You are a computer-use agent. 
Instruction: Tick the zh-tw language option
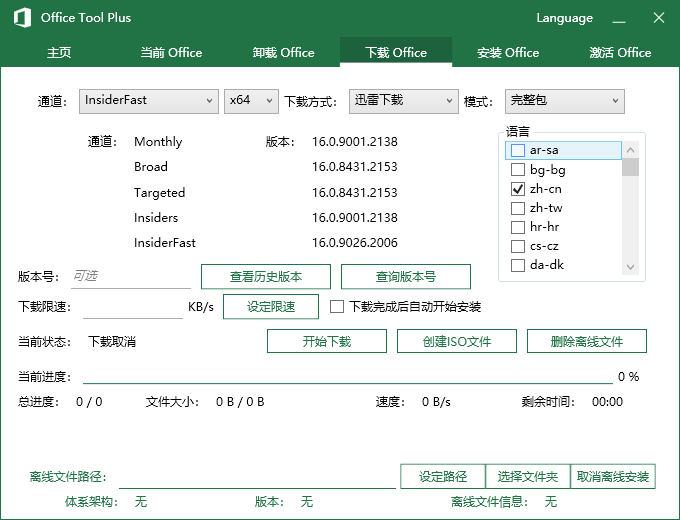(x=518, y=208)
